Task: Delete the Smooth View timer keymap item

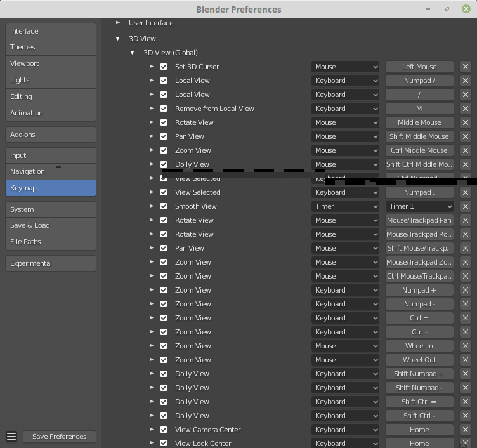Action: click(x=466, y=206)
